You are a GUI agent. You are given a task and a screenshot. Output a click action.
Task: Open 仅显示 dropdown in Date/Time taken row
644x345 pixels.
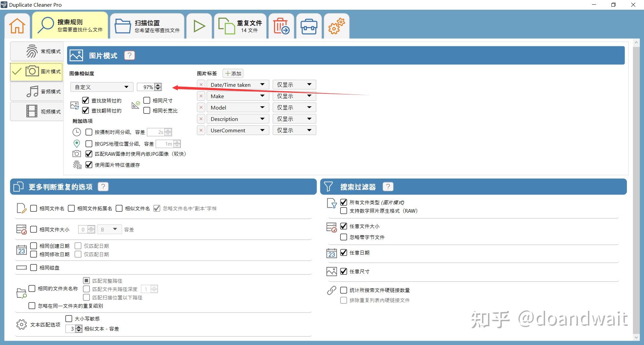coord(294,85)
